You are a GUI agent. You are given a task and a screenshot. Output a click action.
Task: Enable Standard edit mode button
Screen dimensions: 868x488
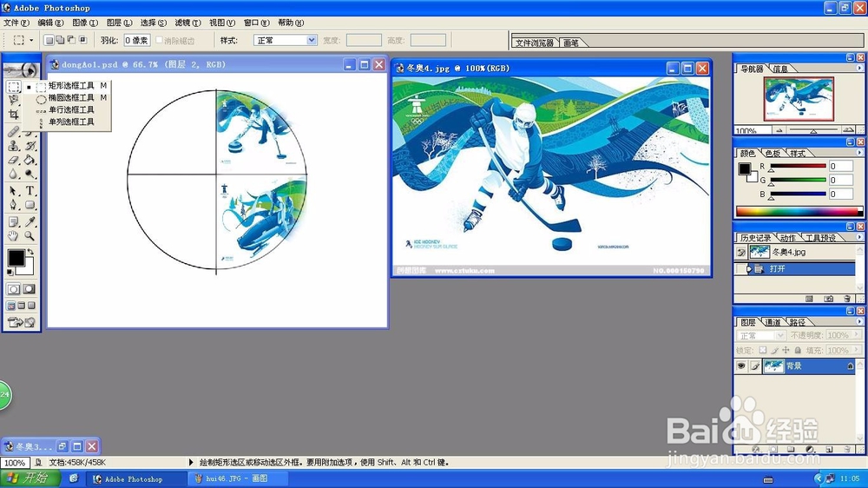13,289
